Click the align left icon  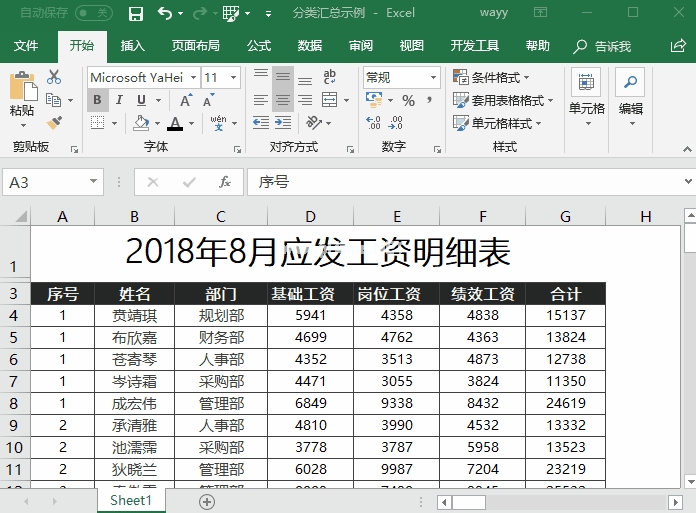tap(261, 100)
